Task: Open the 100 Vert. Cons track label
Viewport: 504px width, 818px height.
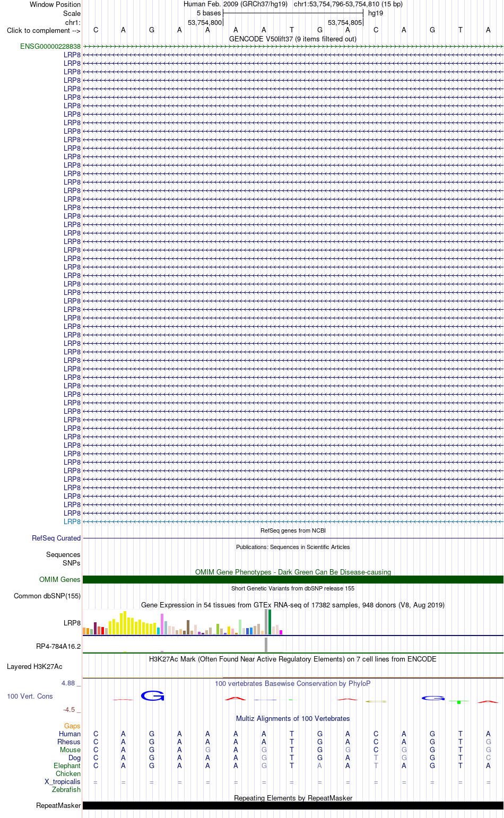Action: tap(30, 696)
